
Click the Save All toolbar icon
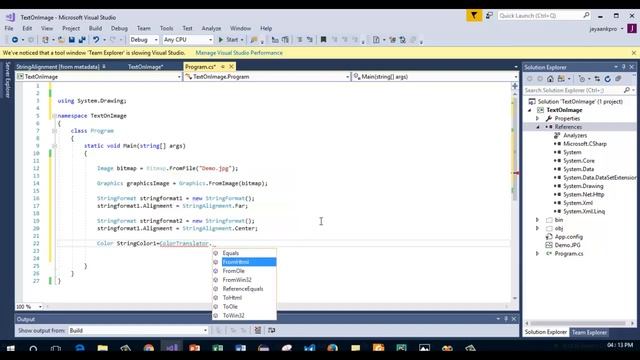point(82,40)
